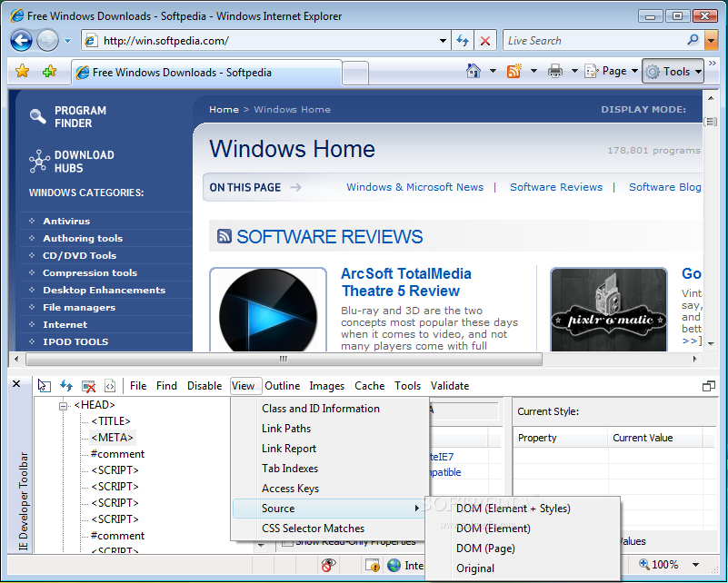The image size is (728, 583).
Task: Open Software Reviews page link
Action: [x=555, y=187]
